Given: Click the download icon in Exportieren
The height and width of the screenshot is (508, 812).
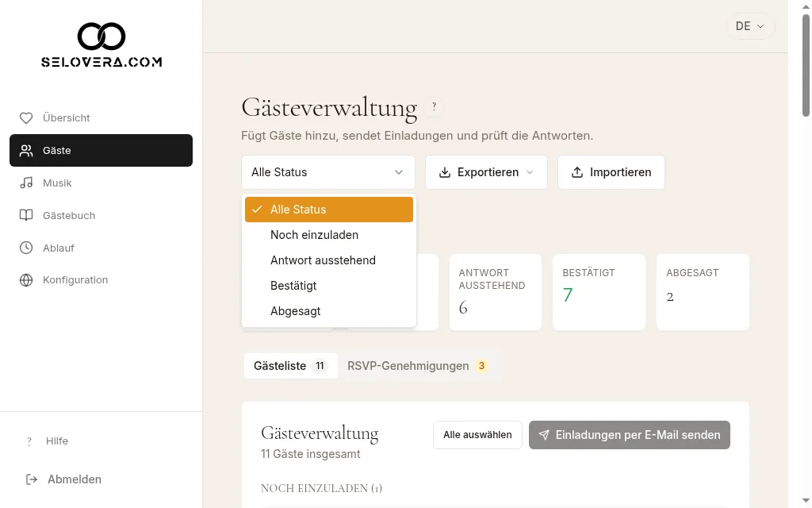Looking at the screenshot, I should [x=445, y=172].
